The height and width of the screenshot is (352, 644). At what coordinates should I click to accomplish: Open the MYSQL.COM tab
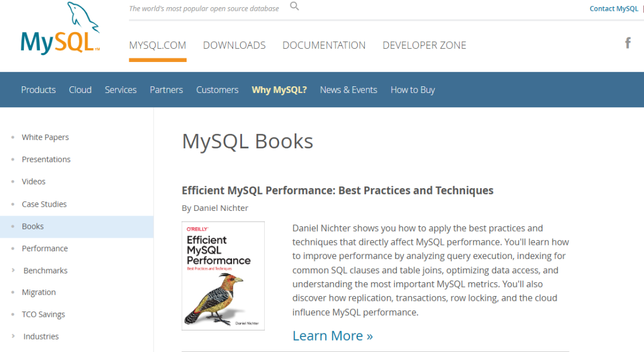(157, 45)
